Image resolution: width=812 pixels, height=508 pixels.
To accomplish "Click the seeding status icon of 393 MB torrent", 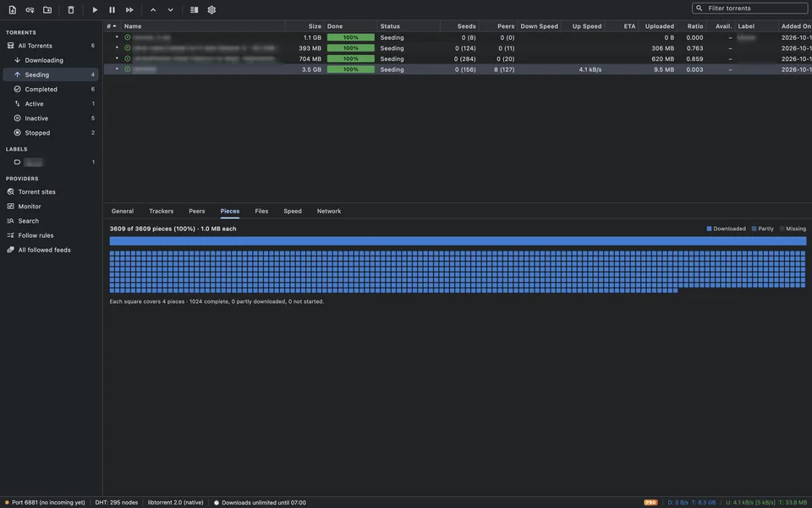I will click(128, 48).
